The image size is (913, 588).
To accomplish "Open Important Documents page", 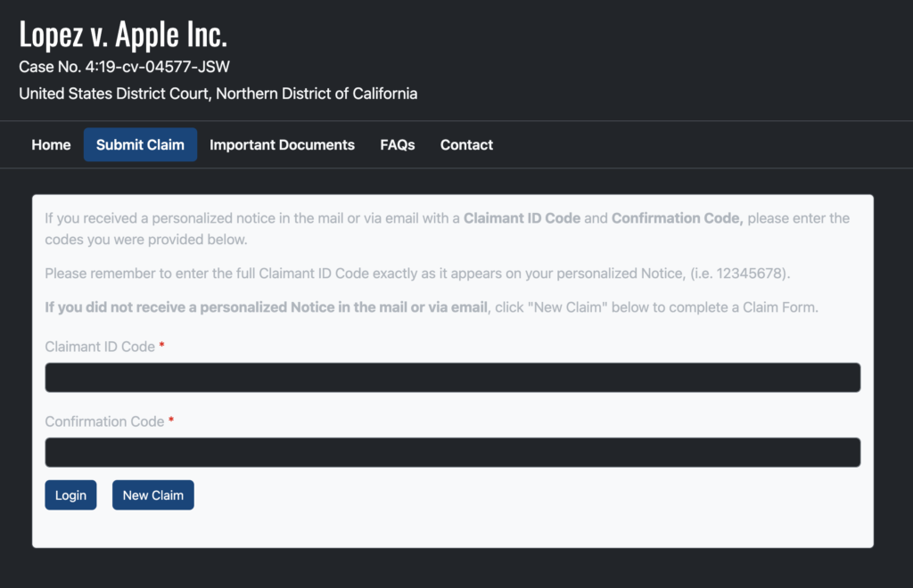I will point(282,145).
